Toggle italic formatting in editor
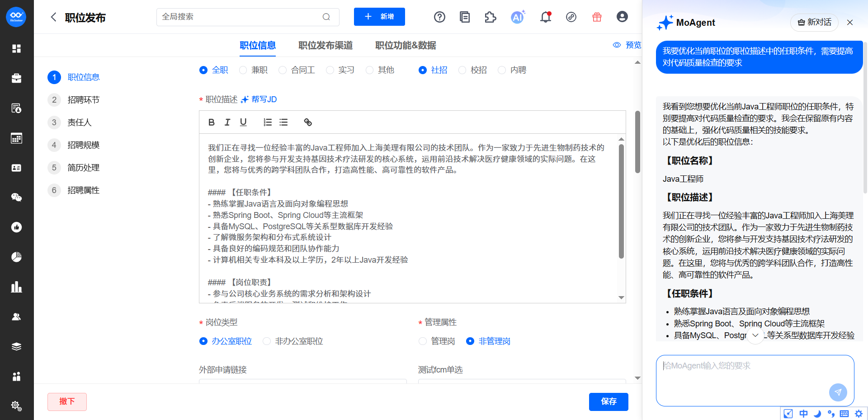 227,122
